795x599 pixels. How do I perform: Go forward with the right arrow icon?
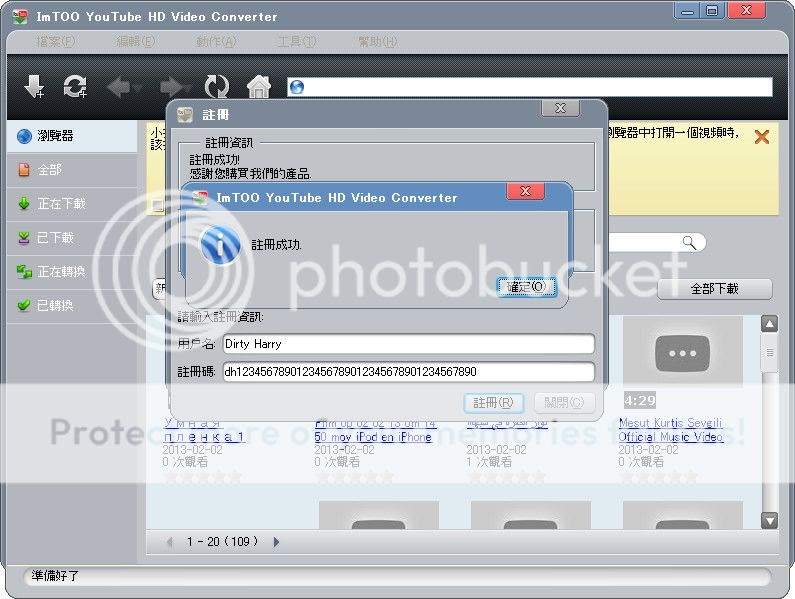[x=171, y=87]
